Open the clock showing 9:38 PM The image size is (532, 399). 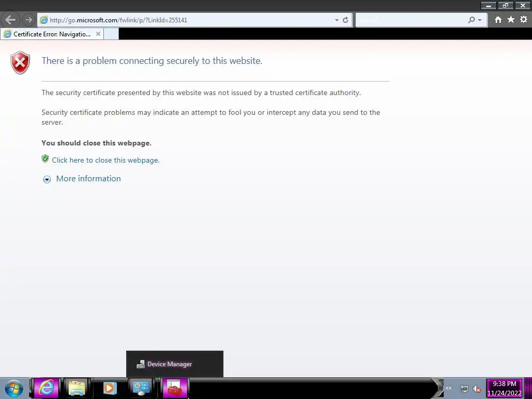click(504, 388)
